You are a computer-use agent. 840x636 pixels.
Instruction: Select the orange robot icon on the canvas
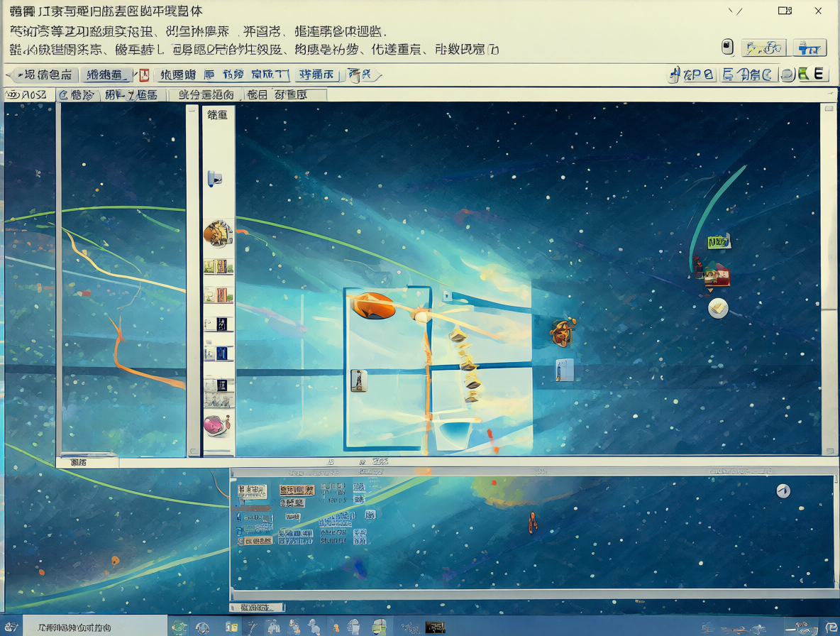click(563, 331)
